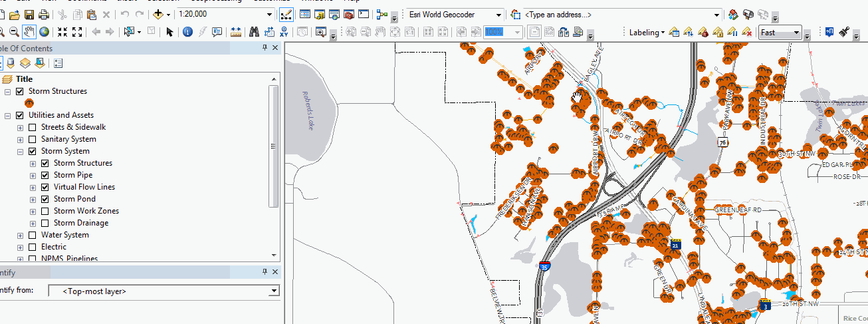Click the Storm Structures orange symbol swatch

click(29, 103)
